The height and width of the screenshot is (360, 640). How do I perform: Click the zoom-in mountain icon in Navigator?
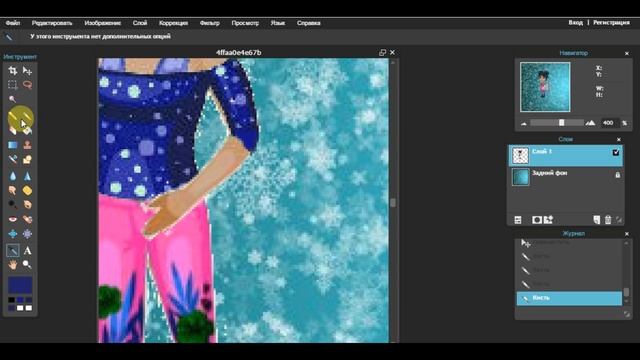coord(591,123)
